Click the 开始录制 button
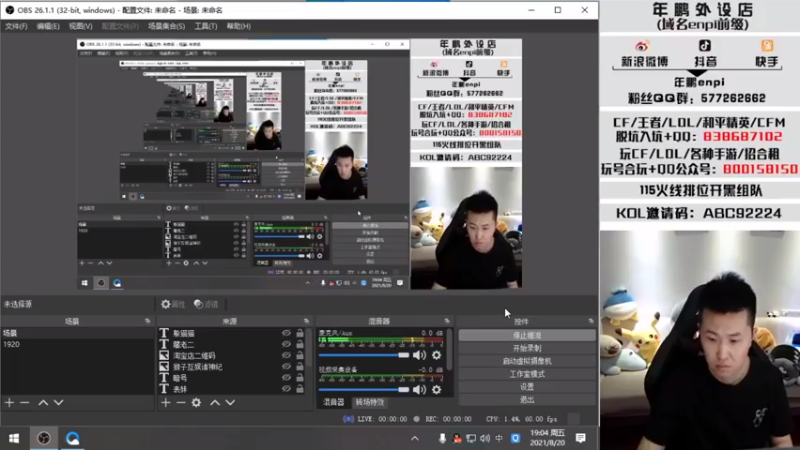This screenshot has width=800, height=450. [527, 348]
